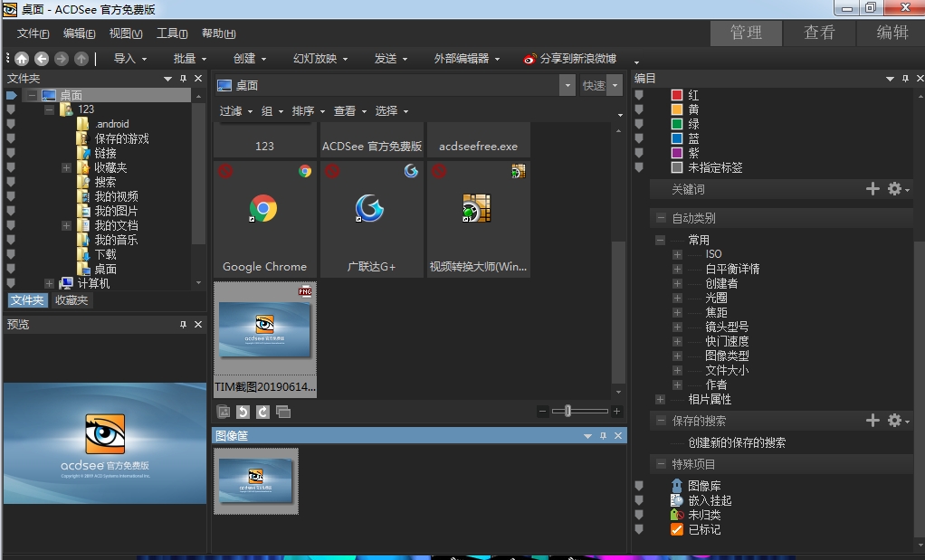Toggle the easy-select marker beside 收藏夹 folder
This screenshot has width=925, height=560.
(x=11, y=167)
